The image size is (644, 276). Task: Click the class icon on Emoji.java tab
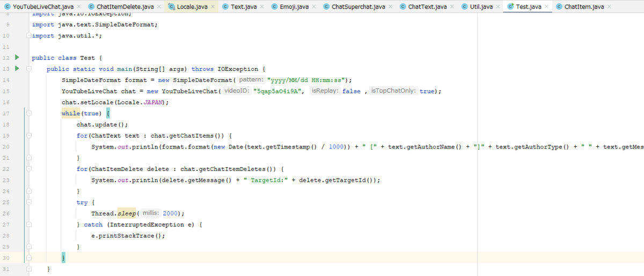[275, 6]
